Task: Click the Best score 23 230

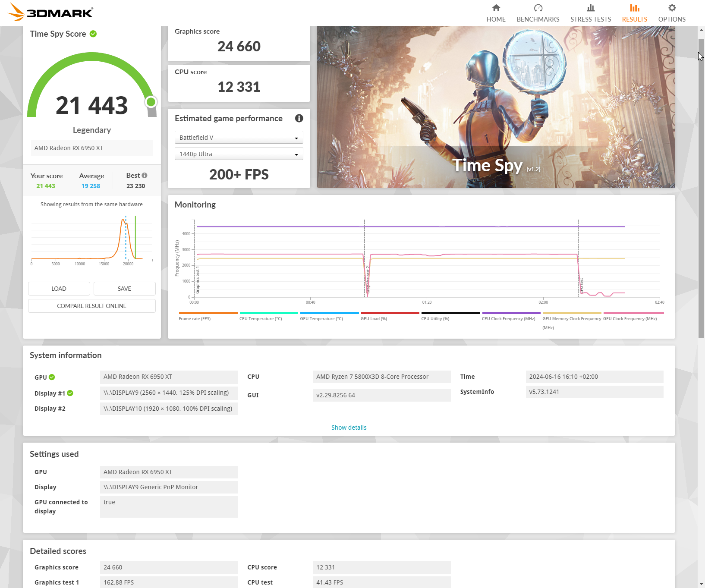Action: (135, 186)
